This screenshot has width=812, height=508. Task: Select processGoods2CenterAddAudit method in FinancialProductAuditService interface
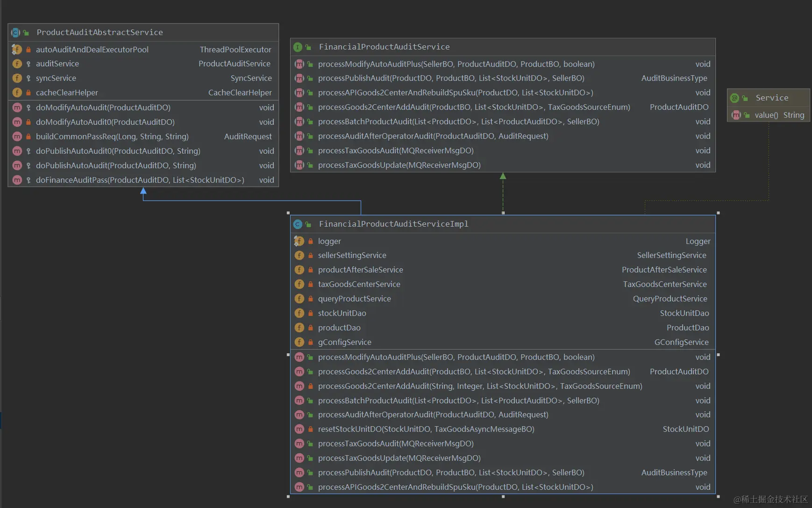click(474, 107)
